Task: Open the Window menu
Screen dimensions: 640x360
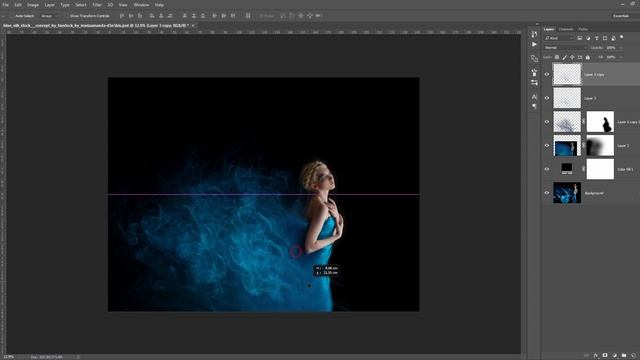Action: click(141, 5)
